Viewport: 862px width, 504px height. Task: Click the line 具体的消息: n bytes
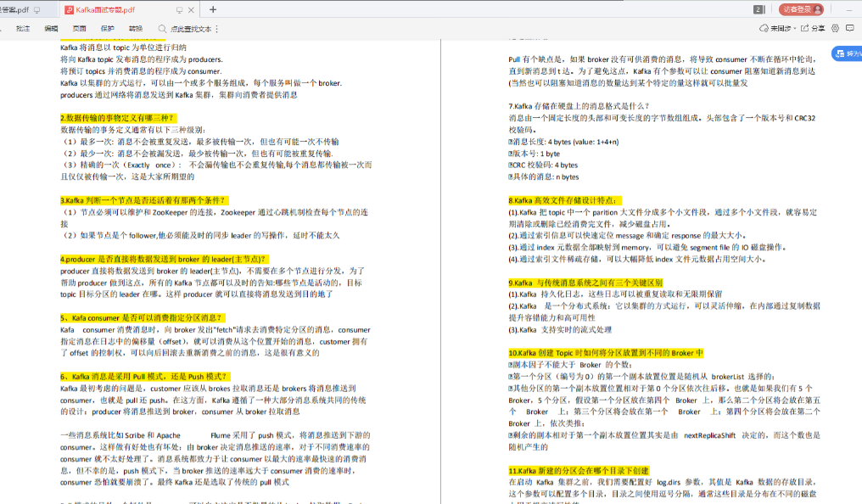tap(544, 177)
